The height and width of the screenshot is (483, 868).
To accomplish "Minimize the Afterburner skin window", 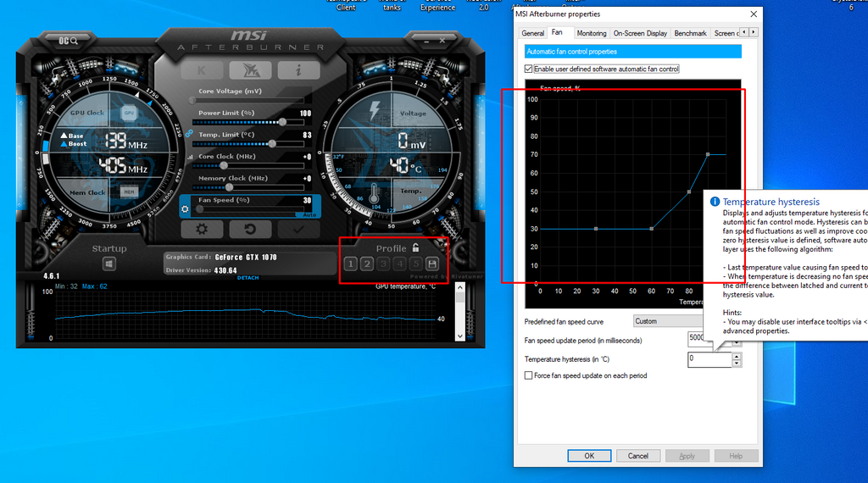I will 426,42.
